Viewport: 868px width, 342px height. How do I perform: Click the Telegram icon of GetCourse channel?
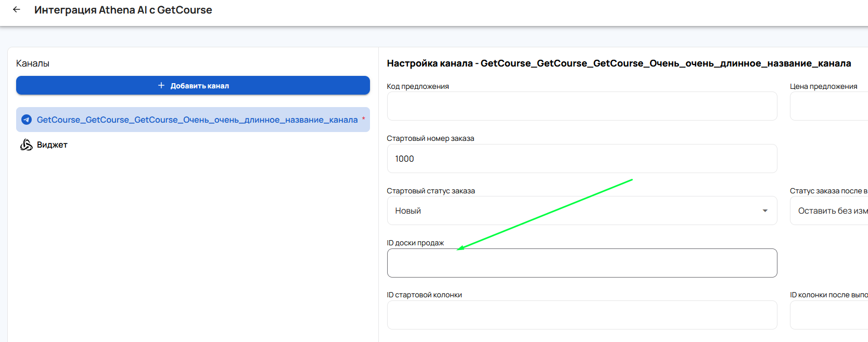pyautogui.click(x=27, y=120)
